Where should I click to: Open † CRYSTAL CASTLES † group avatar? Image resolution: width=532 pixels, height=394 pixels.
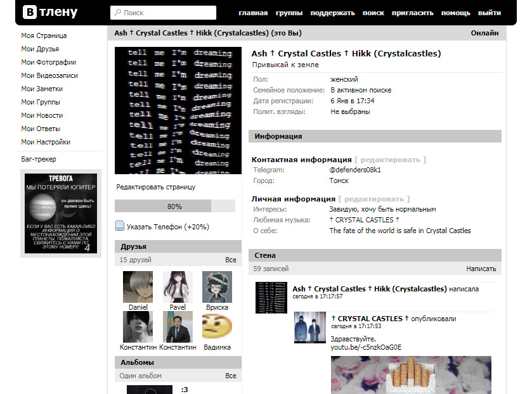(x=310, y=327)
